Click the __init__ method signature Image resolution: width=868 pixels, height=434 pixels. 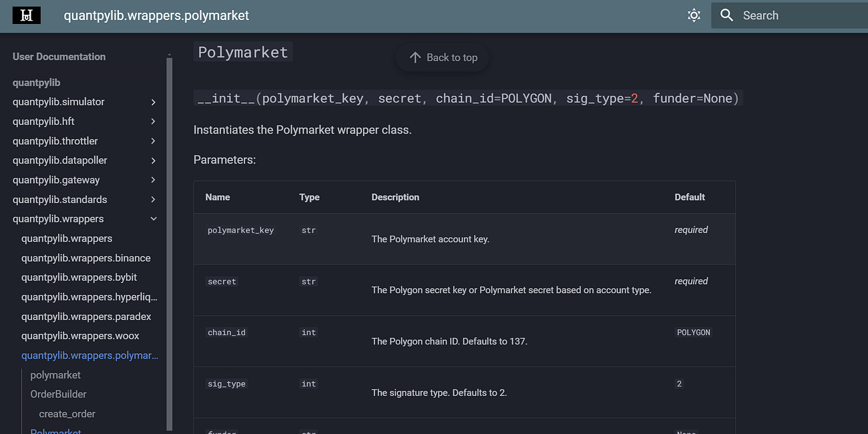pos(468,98)
